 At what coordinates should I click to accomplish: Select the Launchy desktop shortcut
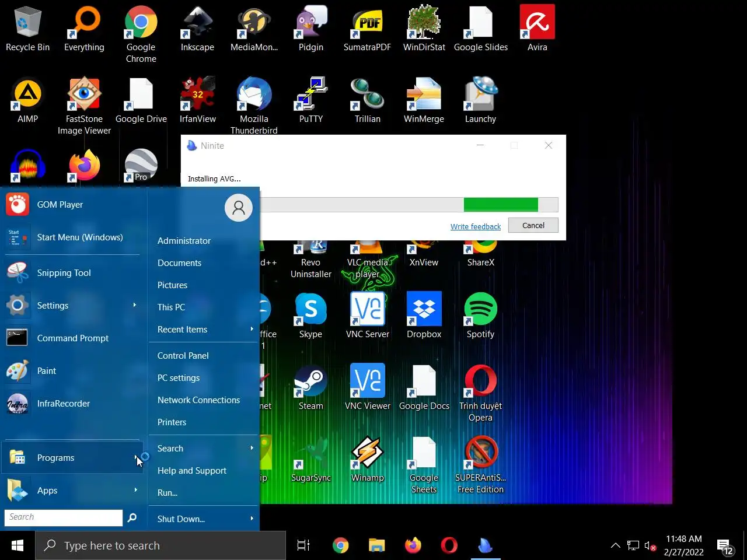point(480,100)
